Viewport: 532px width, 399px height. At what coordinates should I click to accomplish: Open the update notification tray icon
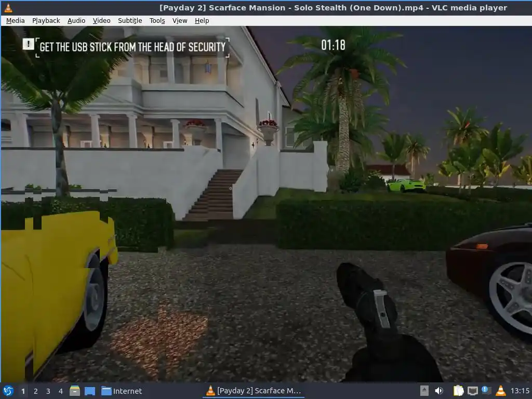coord(486,390)
